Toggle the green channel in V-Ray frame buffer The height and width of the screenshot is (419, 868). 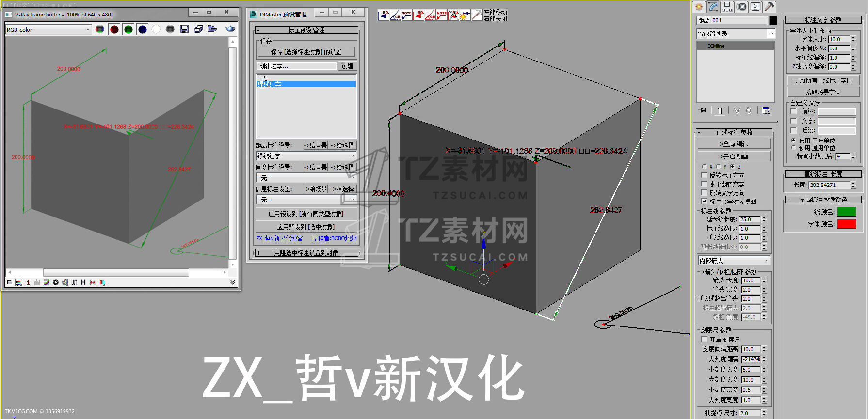[x=129, y=30]
